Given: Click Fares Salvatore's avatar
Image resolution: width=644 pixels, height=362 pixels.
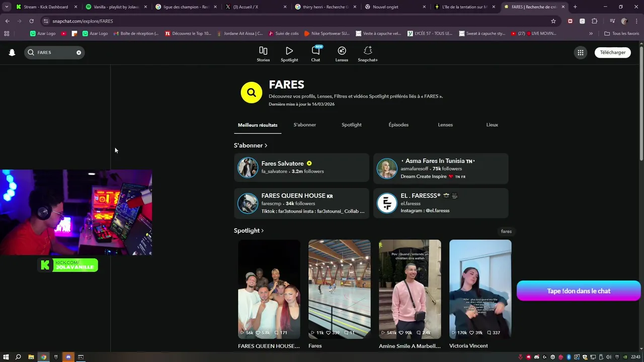Looking at the screenshot, I should [x=248, y=168].
